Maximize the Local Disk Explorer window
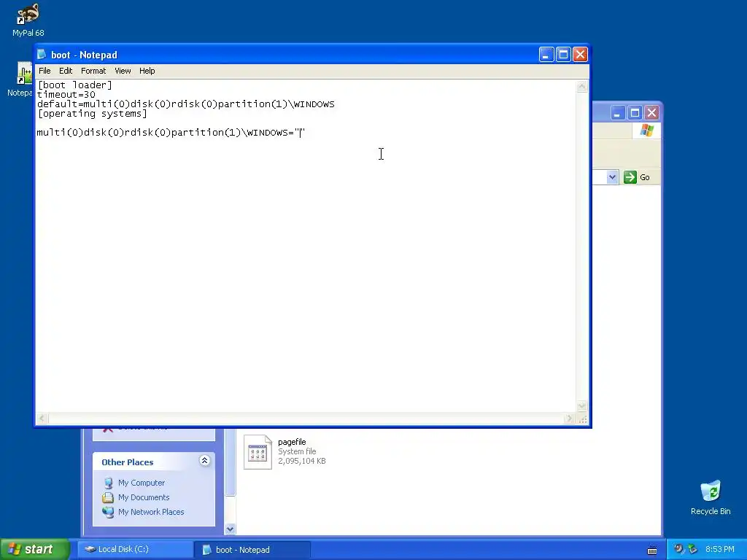The image size is (747, 560). [x=635, y=113]
